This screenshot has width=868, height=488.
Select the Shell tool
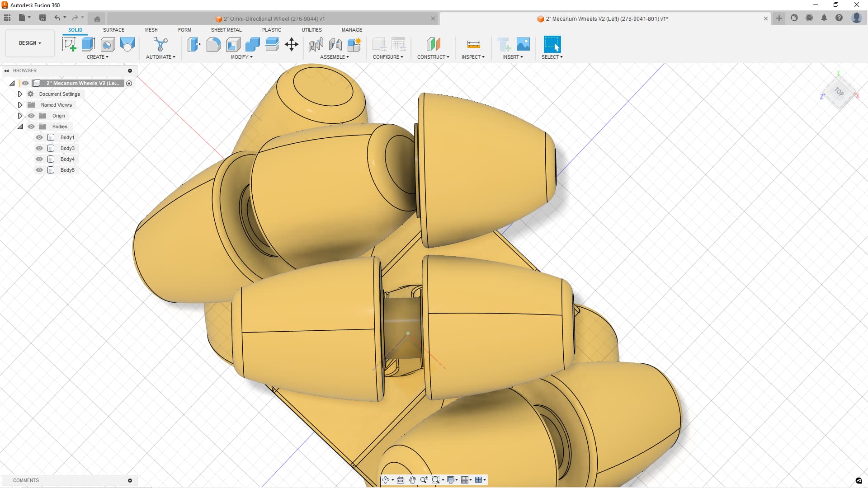233,44
